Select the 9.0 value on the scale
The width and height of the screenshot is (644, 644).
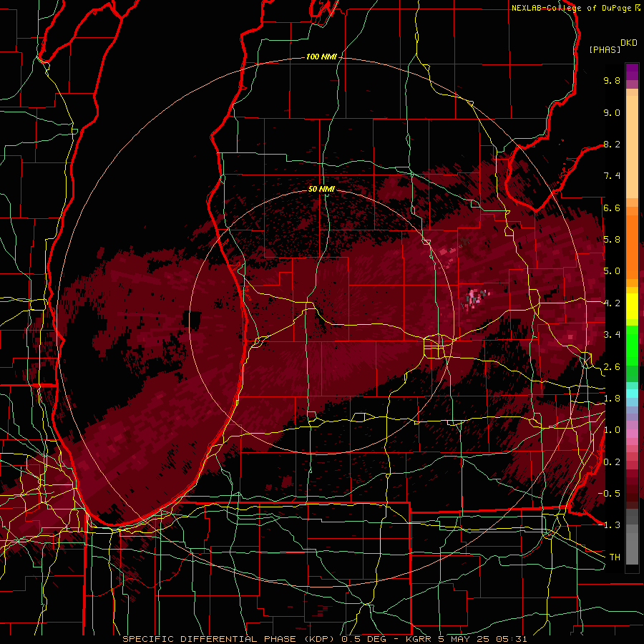tap(612, 112)
